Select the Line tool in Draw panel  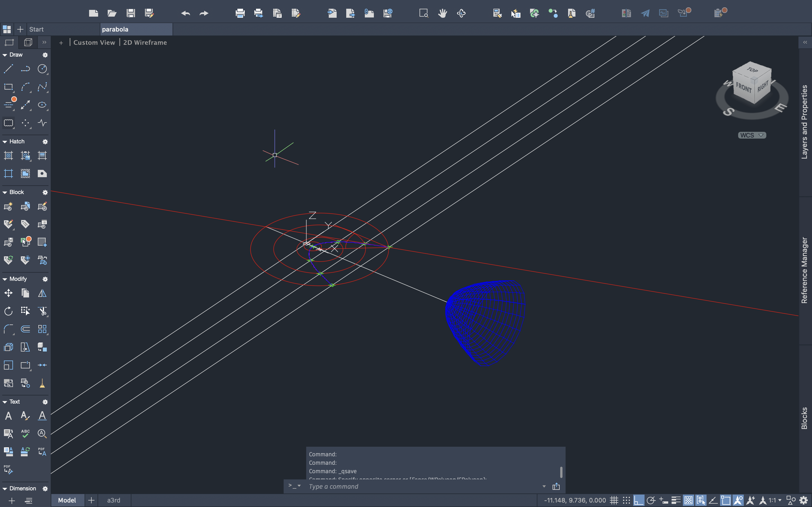[x=8, y=69]
